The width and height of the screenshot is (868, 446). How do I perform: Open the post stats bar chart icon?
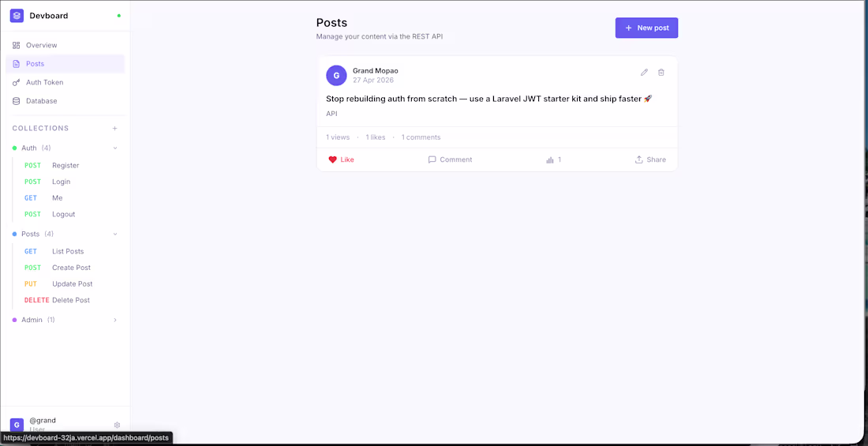pyautogui.click(x=550, y=159)
